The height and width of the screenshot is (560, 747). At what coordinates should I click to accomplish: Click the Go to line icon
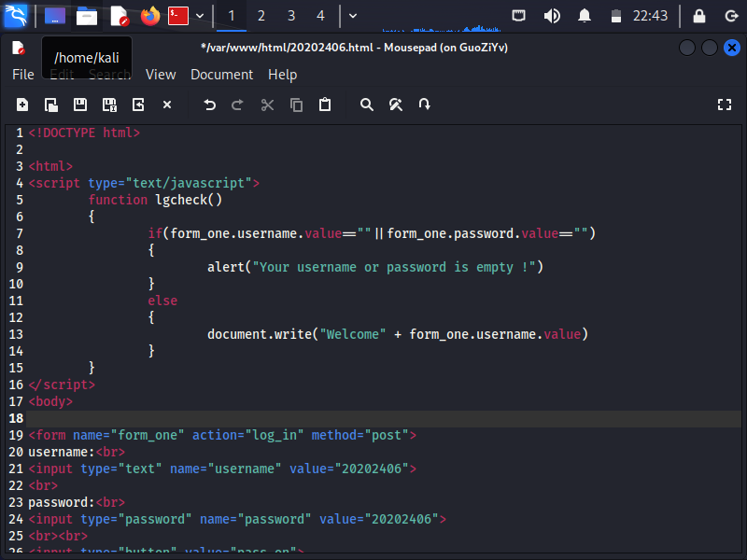point(425,105)
